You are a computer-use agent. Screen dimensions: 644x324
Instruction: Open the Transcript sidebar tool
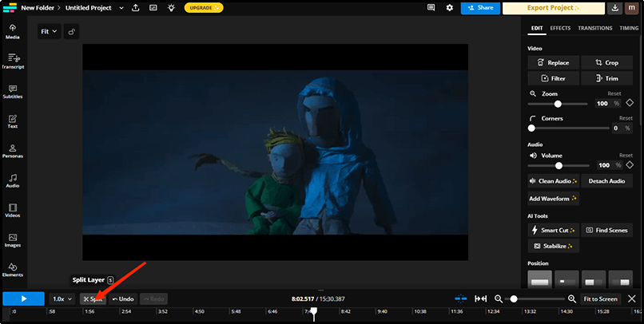pyautogui.click(x=12, y=61)
